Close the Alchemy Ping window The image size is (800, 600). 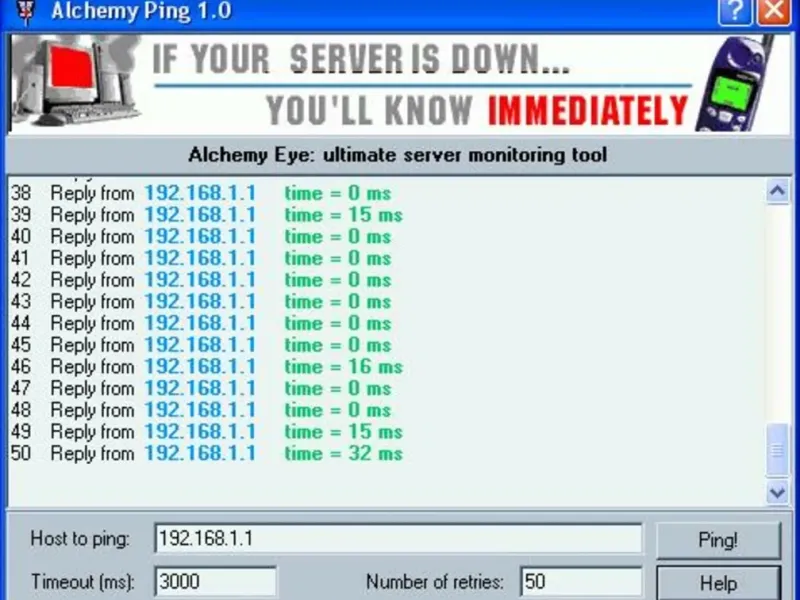tap(774, 11)
